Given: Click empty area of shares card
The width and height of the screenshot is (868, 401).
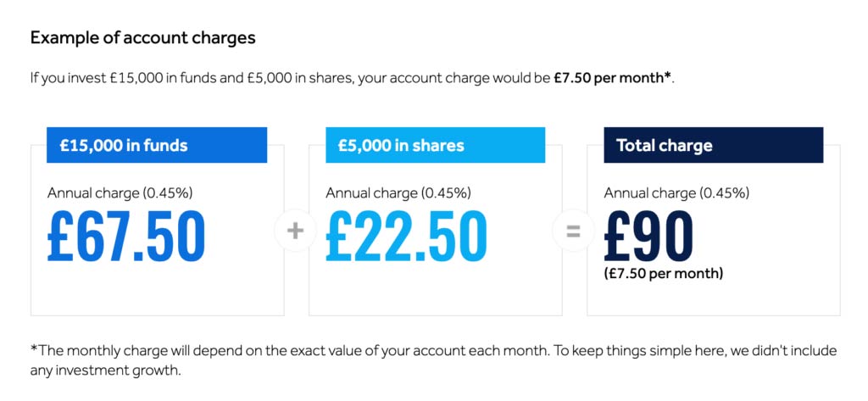Looking at the screenshot, I should coord(435,291).
